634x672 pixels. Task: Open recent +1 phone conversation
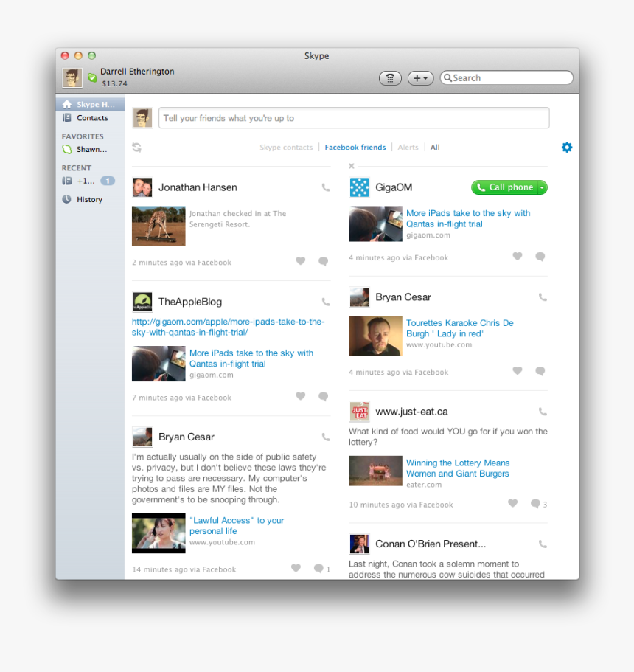[x=90, y=181]
